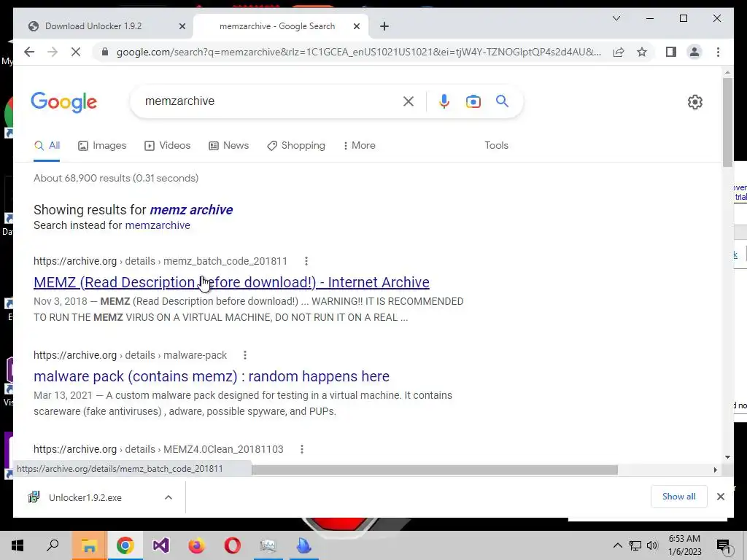This screenshot has height=560, width=747.
Task: Open new tab with plus button
Action: click(x=384, y=26)
